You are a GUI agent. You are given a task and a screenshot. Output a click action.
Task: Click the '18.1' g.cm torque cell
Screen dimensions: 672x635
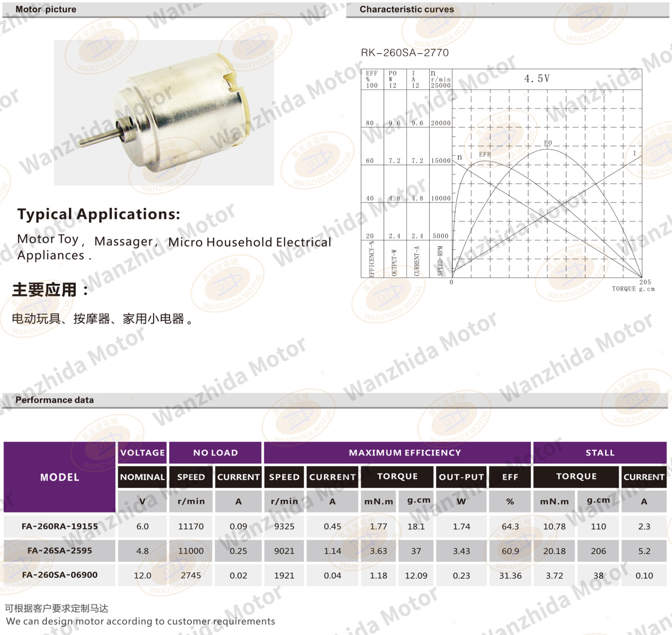pos(416,527)
